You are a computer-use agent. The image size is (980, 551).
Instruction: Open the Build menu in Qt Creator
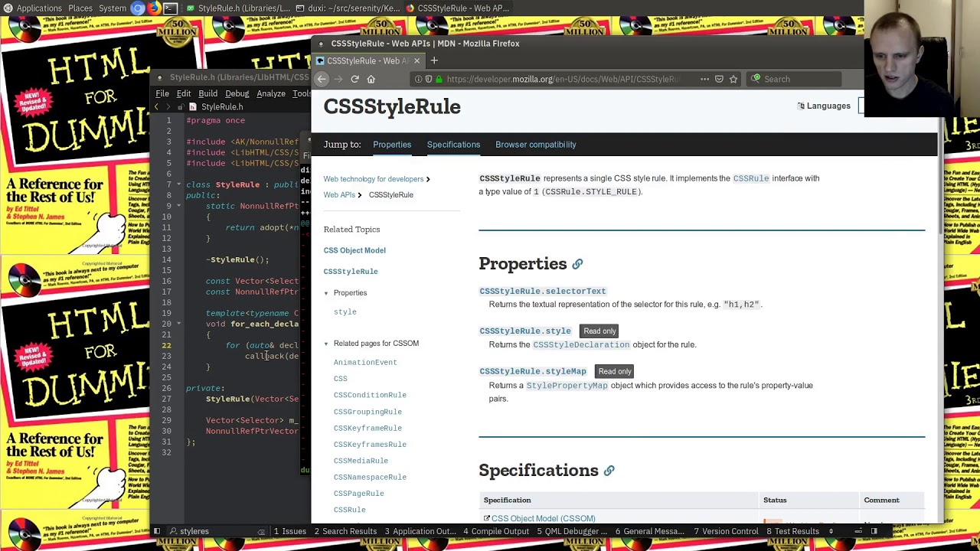(208, 93)
